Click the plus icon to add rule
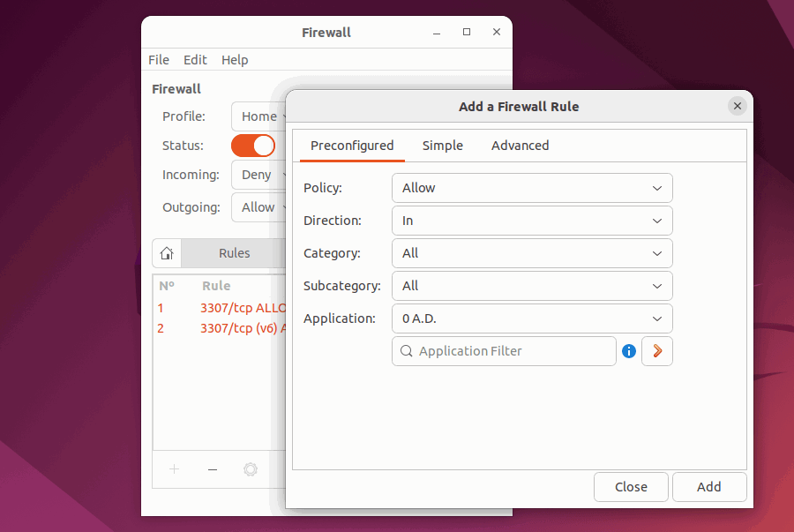Image resolution: width=794 pixels, height=532 pixels. click(174, 469)
